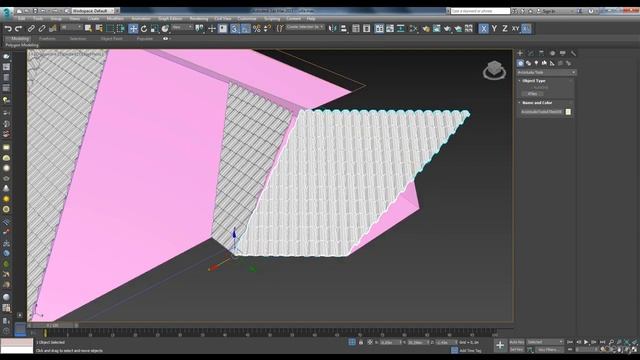The height and width of the screenshot is (360, 640).
Task: Click Select and Manipulate icon
Action: click(x=211, y=29)
